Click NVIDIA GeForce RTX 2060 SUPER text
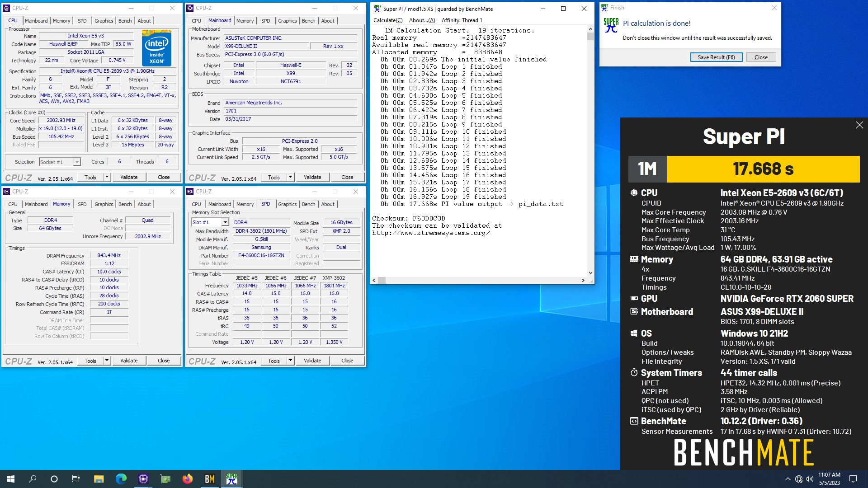The width and height of the screenshot is (868, 488). [787, 299]
